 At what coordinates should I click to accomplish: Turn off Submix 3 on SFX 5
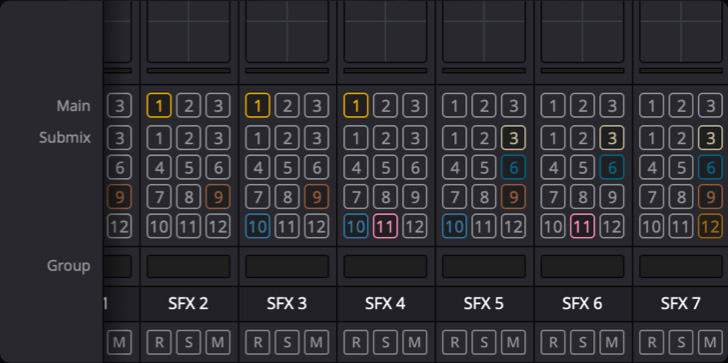coord(513,138)
